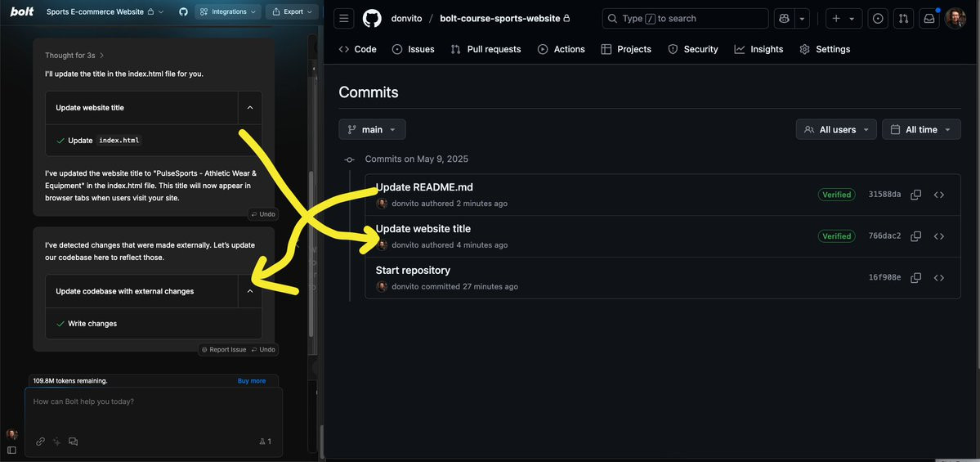Click commit hash 766dac2
Screen dimensions: 980x462
pyautogui.click(x=884, y=236)
